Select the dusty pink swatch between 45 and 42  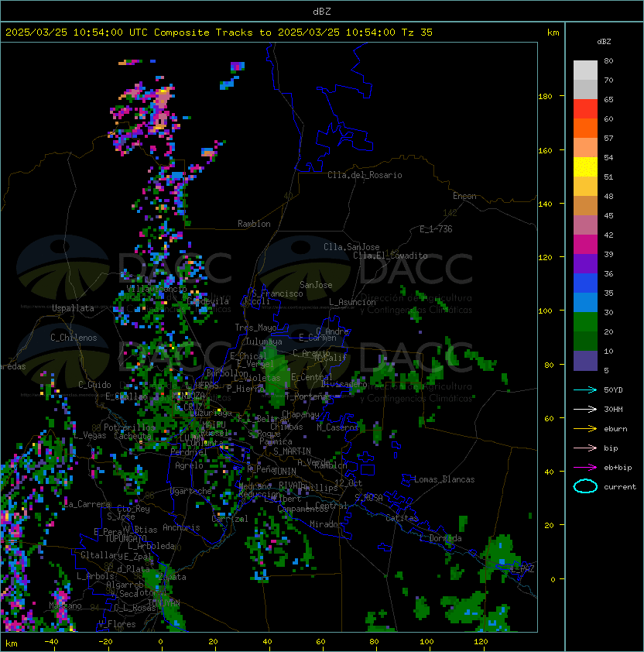[x=585, y=225]
